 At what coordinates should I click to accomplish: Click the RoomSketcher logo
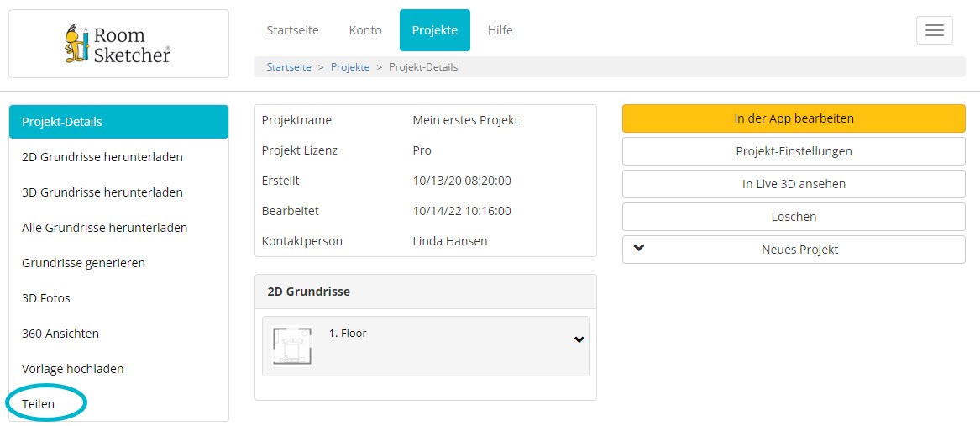coord(118,44)
